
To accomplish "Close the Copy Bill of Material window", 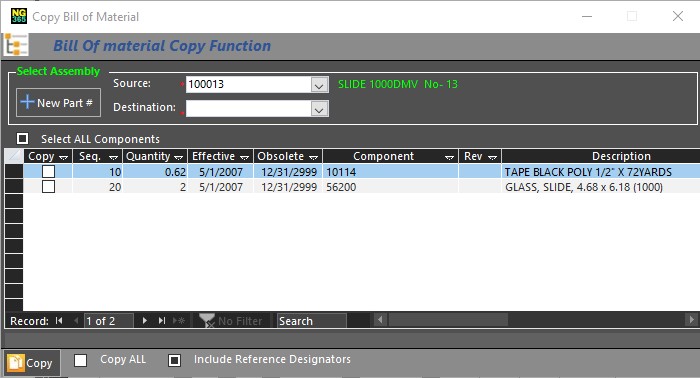I will click(x=678, y=17).
